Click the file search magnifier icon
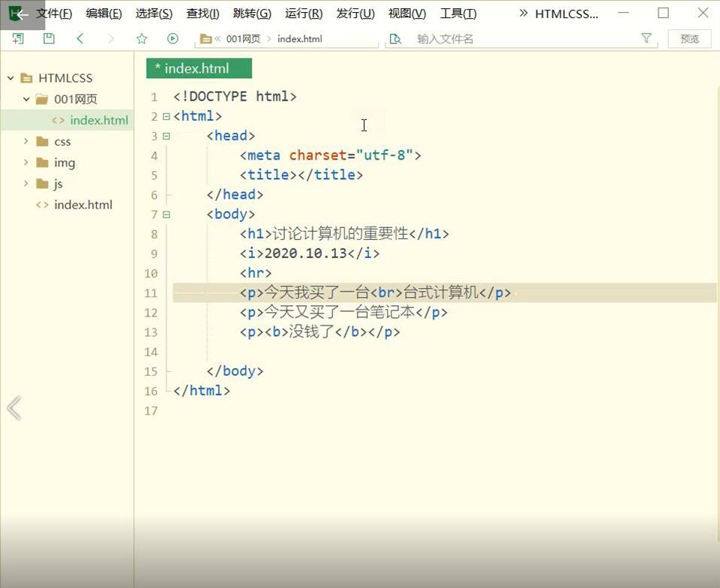The height and width of the screenshot is (588, 720). pos(395,39)
